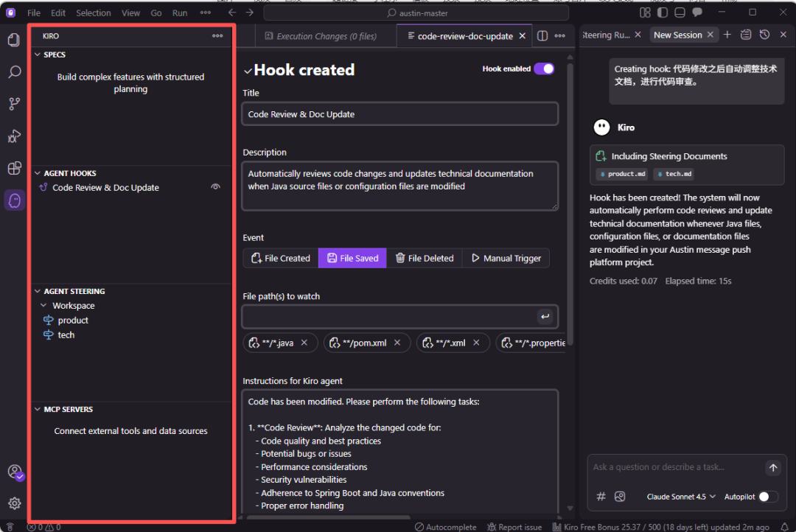Send the chat message with up arrow
Screen dimensions: 796x532
(x=773, y=468)
